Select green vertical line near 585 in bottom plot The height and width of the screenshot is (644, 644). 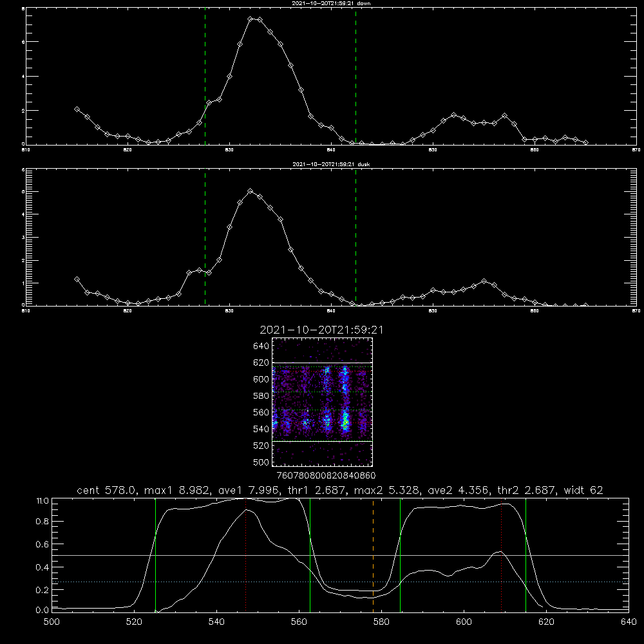tap(400, 554)
